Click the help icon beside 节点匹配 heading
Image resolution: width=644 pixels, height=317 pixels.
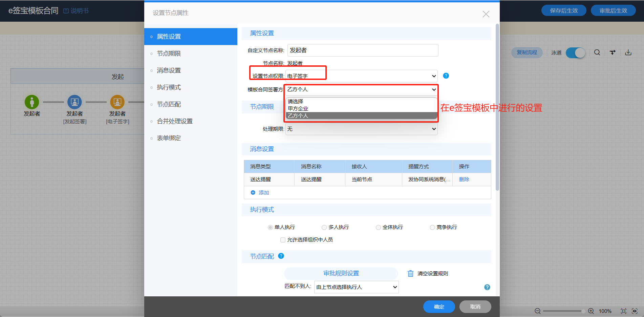[x=281, y=256]
